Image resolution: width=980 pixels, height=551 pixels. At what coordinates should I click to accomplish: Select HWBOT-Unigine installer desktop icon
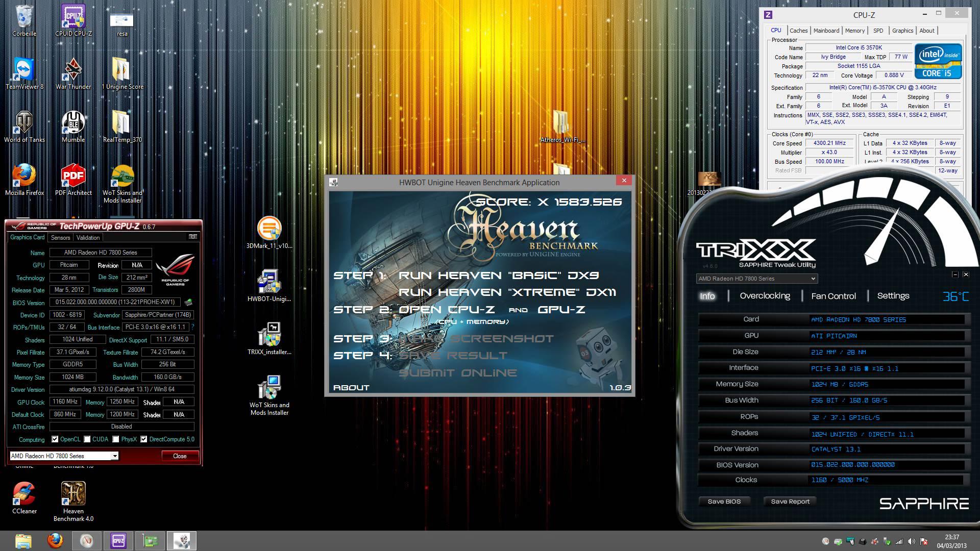pyautogui.click(x=269, y=286)
